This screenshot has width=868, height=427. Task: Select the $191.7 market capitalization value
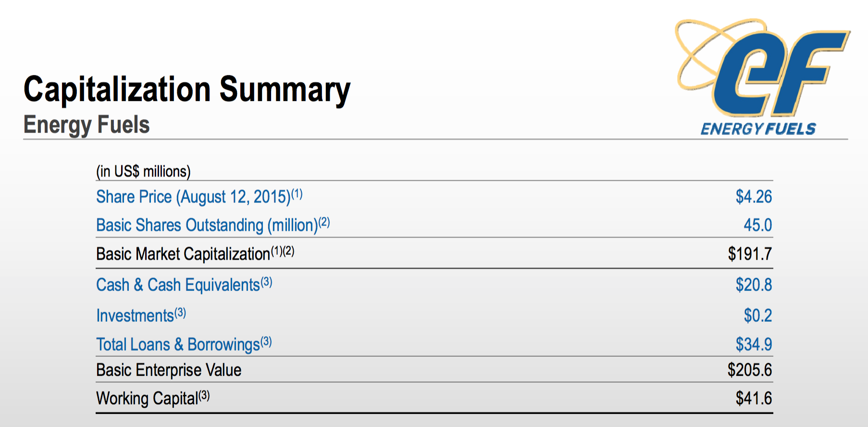749,253
